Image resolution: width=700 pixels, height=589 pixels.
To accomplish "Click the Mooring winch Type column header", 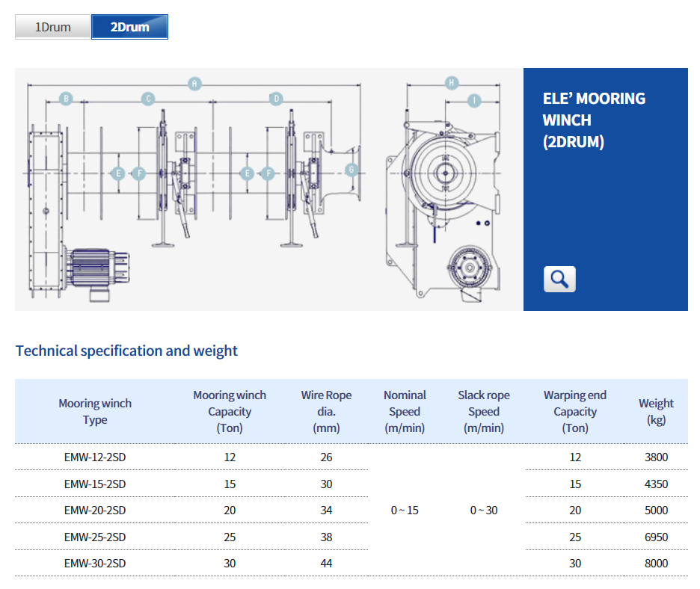I will [x=95, y=411].
